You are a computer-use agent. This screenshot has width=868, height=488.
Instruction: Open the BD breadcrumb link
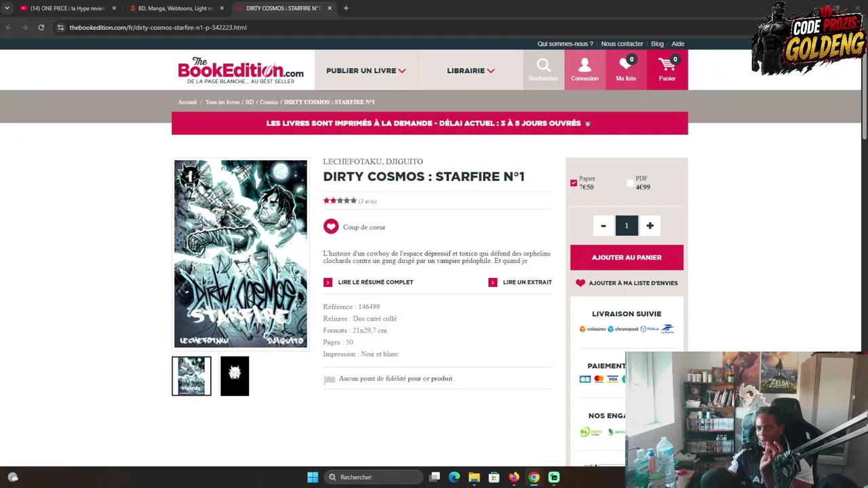click(250, 102)
